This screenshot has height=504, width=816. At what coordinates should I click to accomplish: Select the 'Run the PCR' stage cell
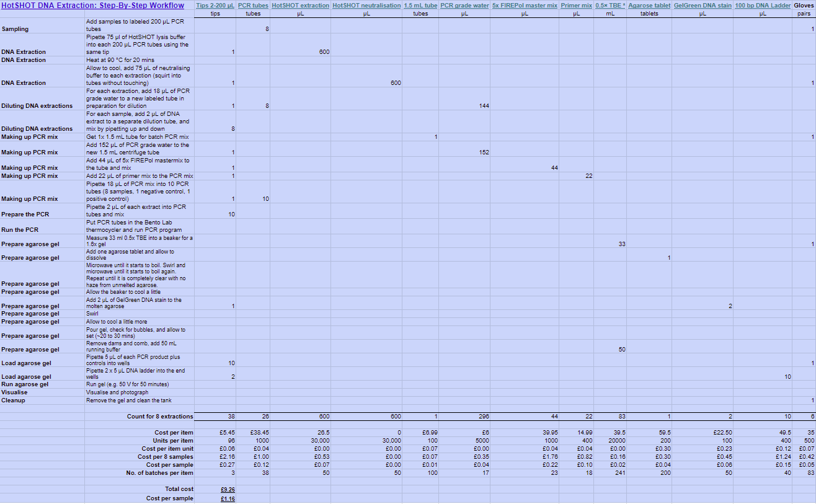(42, 226)
